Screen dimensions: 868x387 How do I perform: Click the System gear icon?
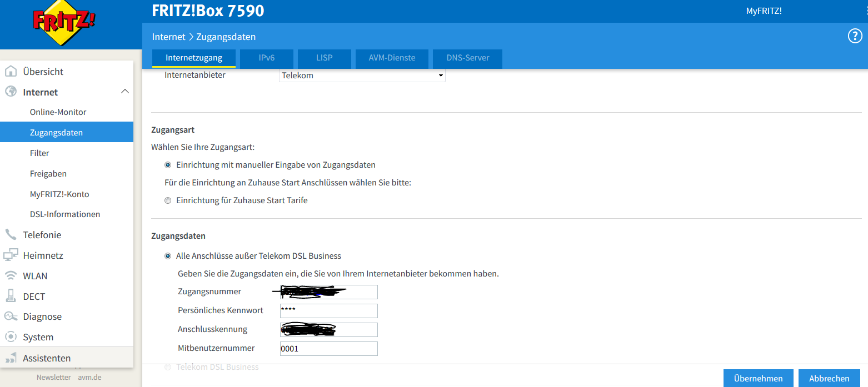coord(11,337)
